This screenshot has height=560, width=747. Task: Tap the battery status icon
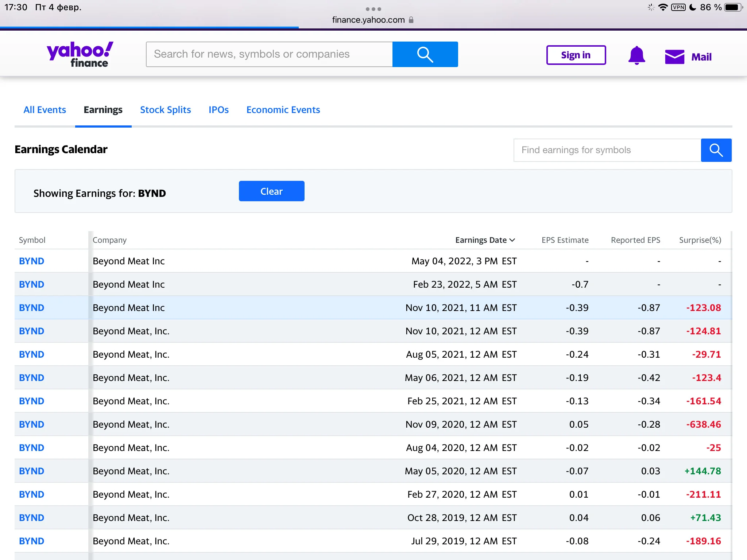[x=734, y=7]
